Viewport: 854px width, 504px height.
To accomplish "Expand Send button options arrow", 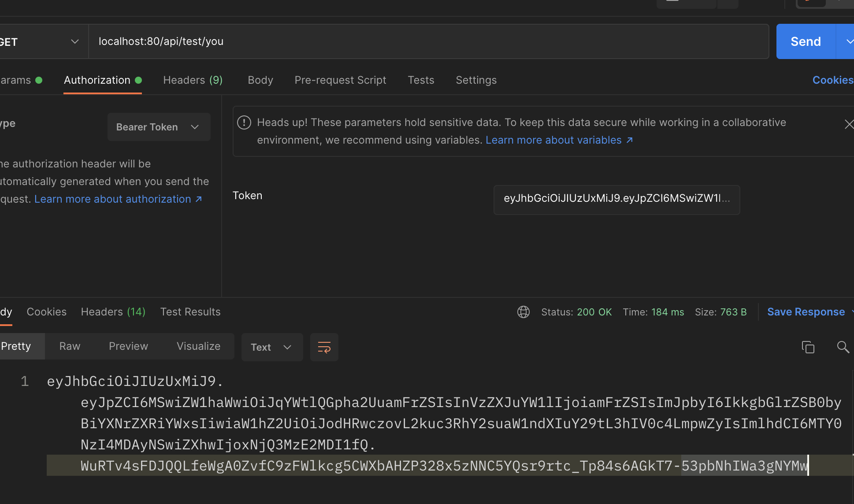I will tap(848, 41).
